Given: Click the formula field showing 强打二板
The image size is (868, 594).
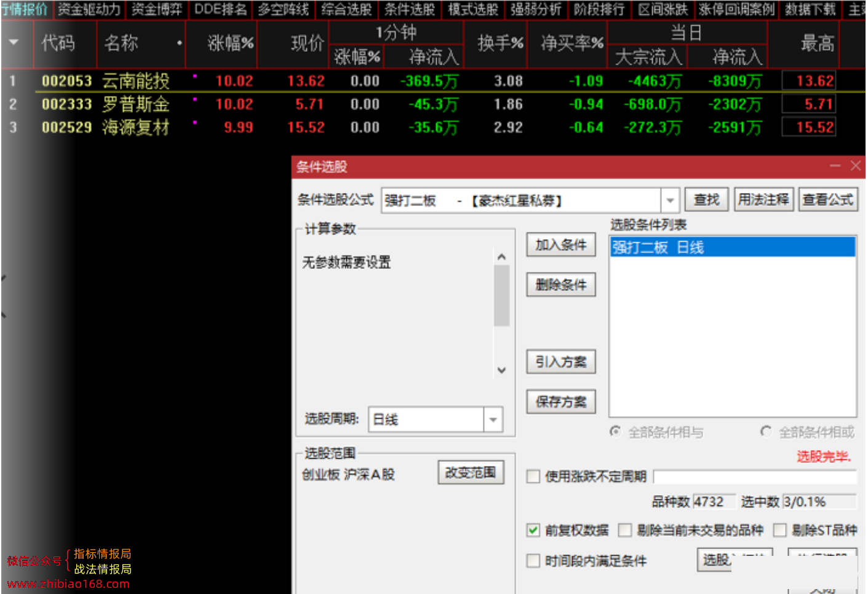Looking at the screenshot, I should 522,200.
